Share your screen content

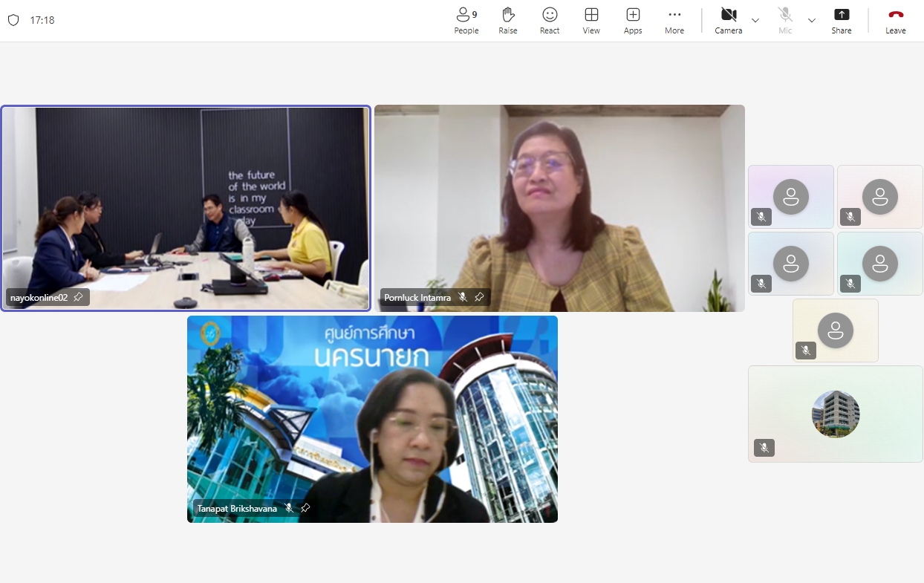[x=842, y=21]
